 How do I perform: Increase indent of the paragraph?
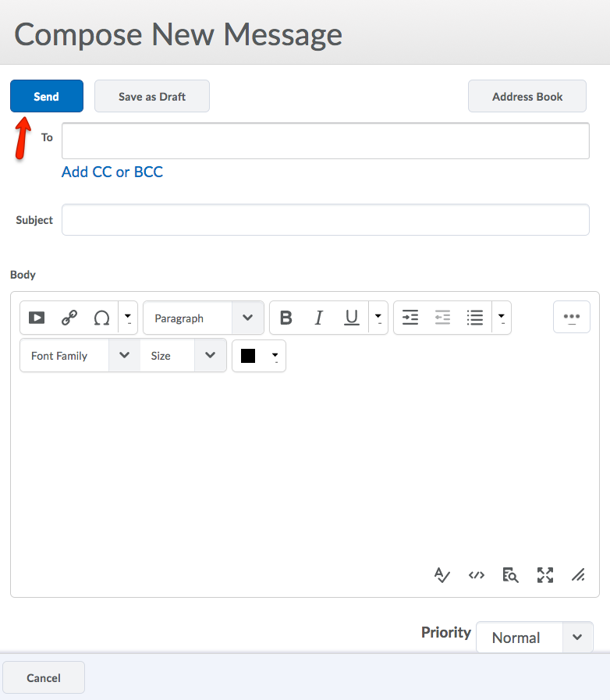point(410,318)
